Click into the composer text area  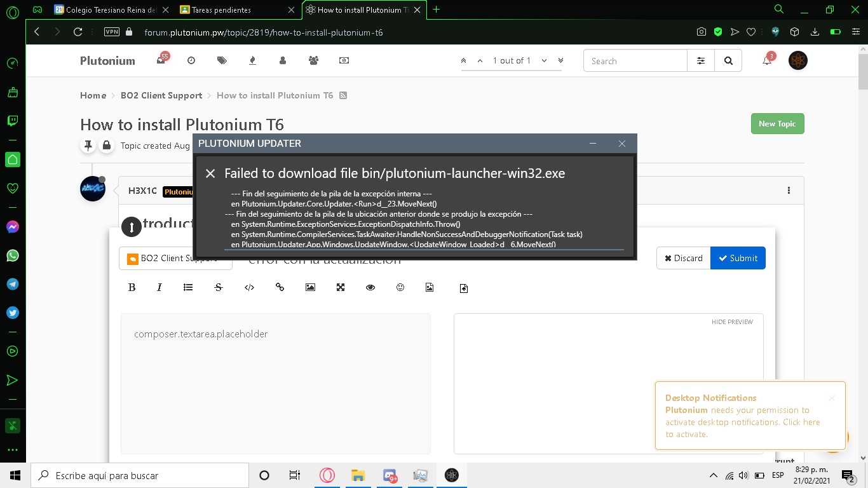(276, 383)
